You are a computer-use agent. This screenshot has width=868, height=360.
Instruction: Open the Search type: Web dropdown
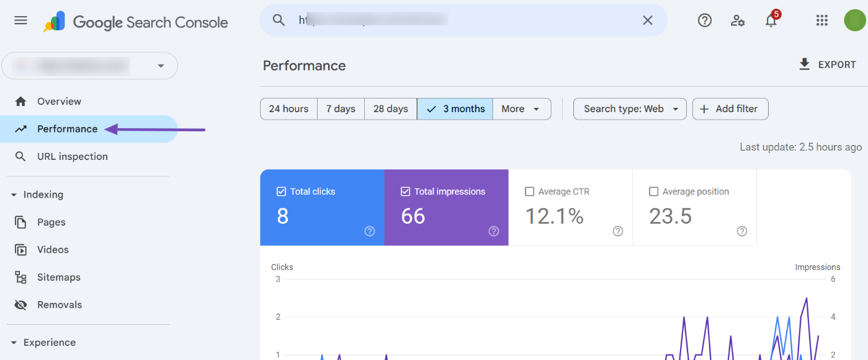click(x=629, y=109)
